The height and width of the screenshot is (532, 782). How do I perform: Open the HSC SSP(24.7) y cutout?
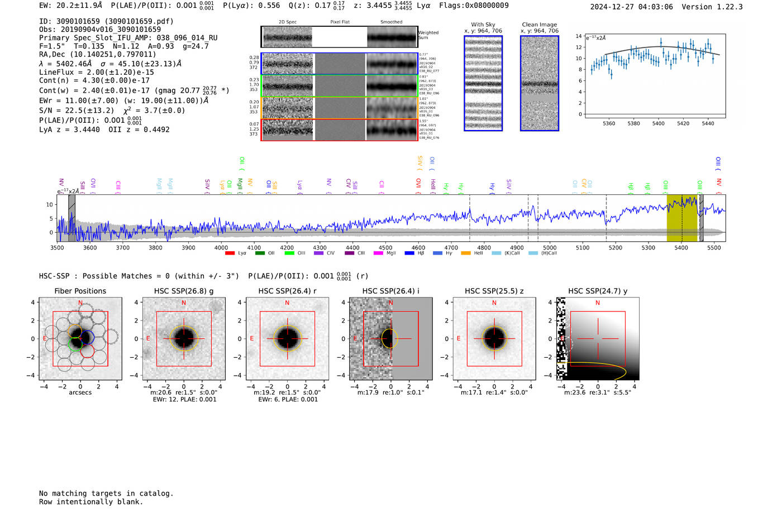pyautogui.click(x=598, y=339)
